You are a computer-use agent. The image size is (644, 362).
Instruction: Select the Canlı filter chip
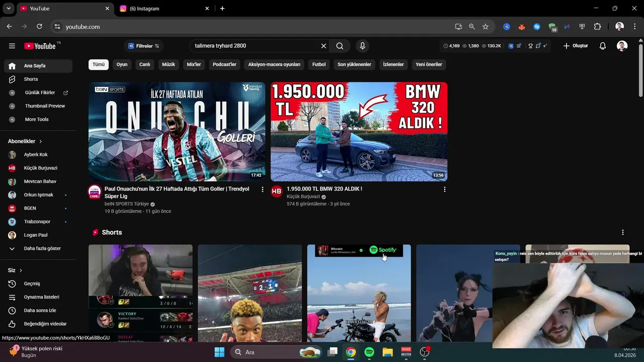click(x=145, y=64)
